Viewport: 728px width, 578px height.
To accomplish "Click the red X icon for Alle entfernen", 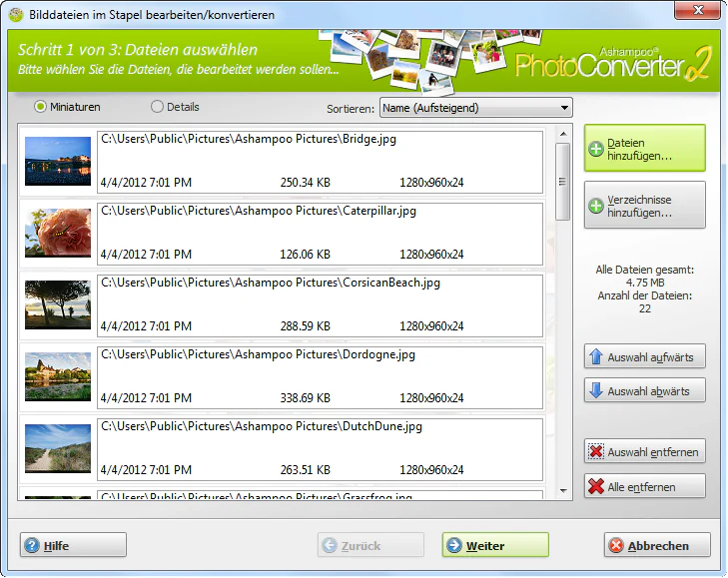I will (595, 486).
